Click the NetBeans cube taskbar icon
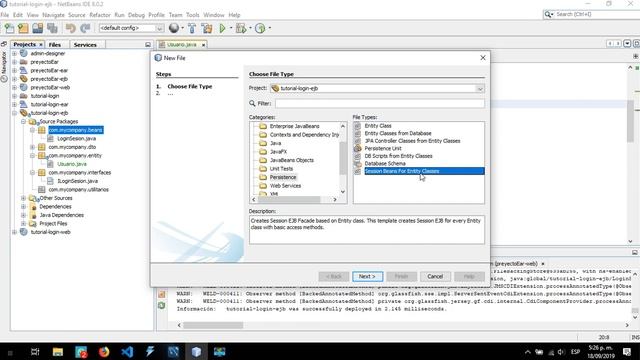Screen dimensions: 640x360 (x=196, y=351)
